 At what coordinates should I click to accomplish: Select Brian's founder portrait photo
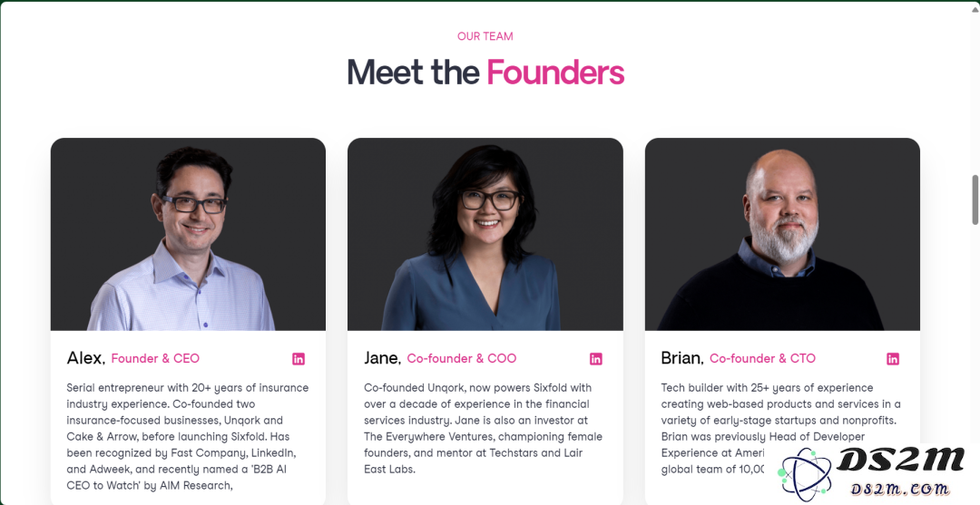(x=782, y=234)
